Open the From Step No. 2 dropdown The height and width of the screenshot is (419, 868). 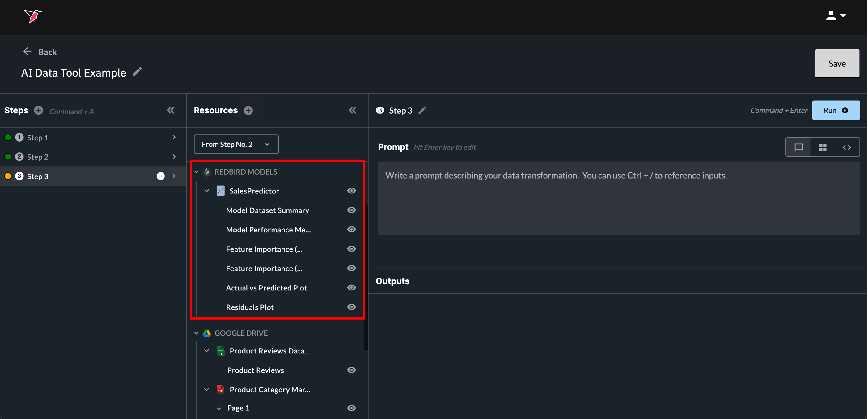(x=236, y=145)
